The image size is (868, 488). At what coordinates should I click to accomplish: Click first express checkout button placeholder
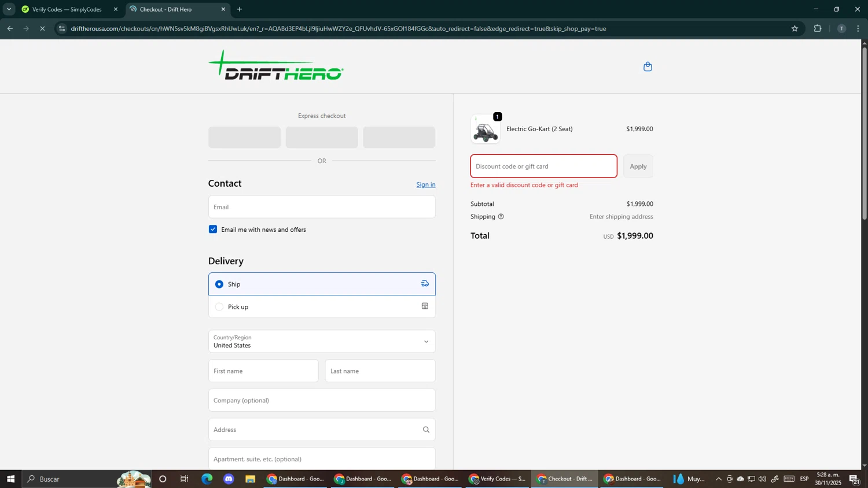(x=244, y=137)
